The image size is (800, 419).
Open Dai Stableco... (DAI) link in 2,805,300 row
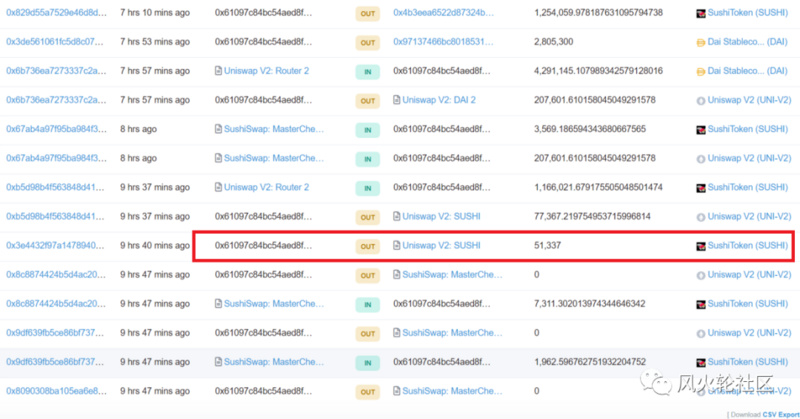(747, 42)
